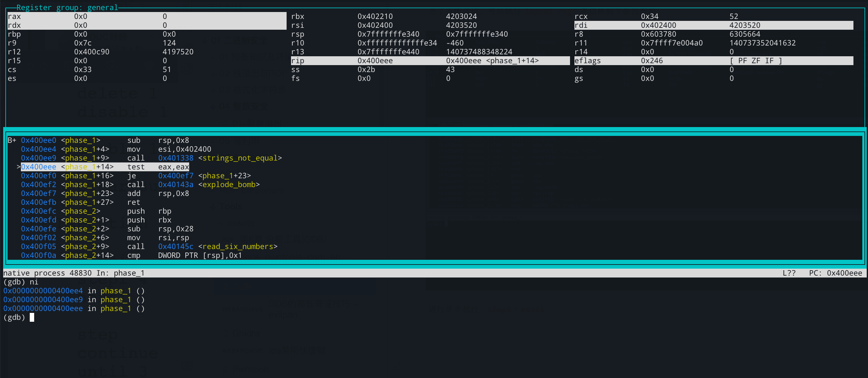The image size is (868, 378).
Task: Click the 'Register group: general' title
Action: point(67,7)
